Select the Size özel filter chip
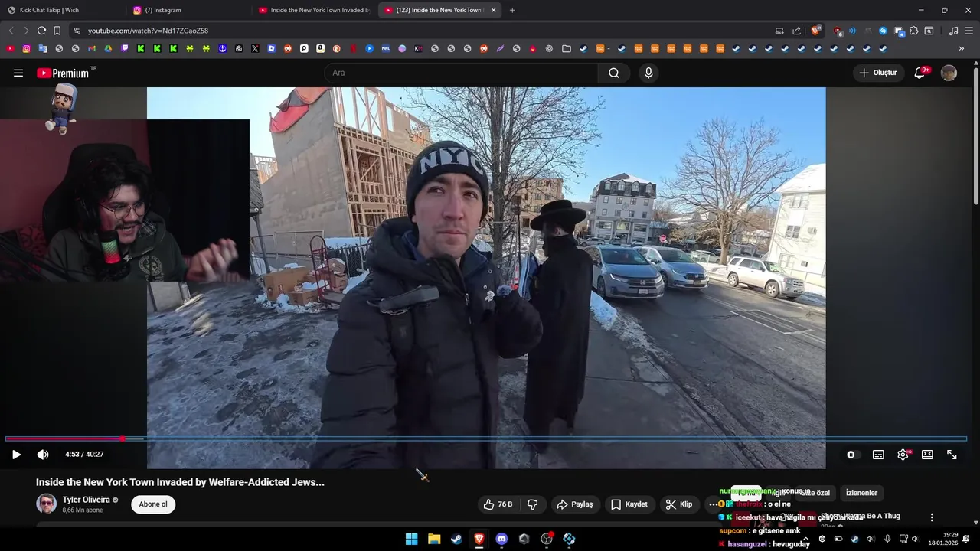 (815, 493)
